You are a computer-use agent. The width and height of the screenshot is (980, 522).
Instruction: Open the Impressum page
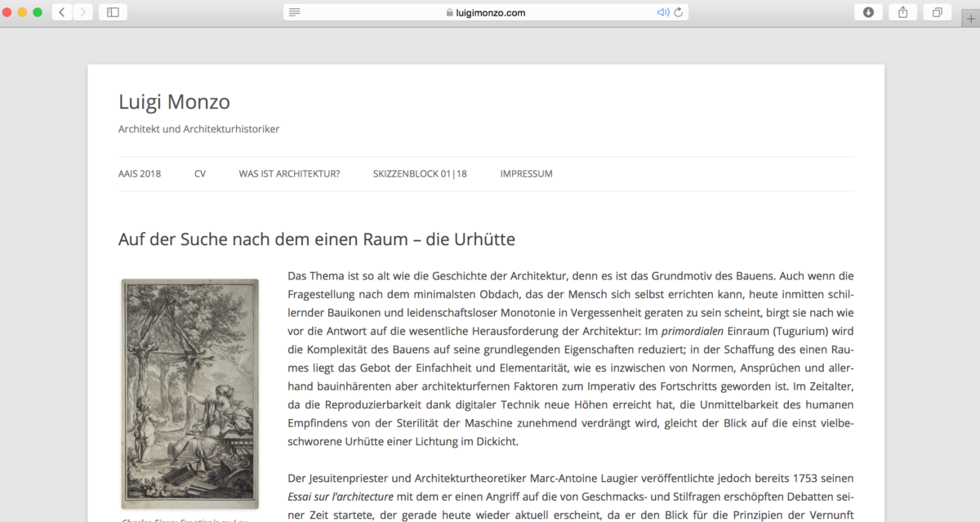(526, 174)
